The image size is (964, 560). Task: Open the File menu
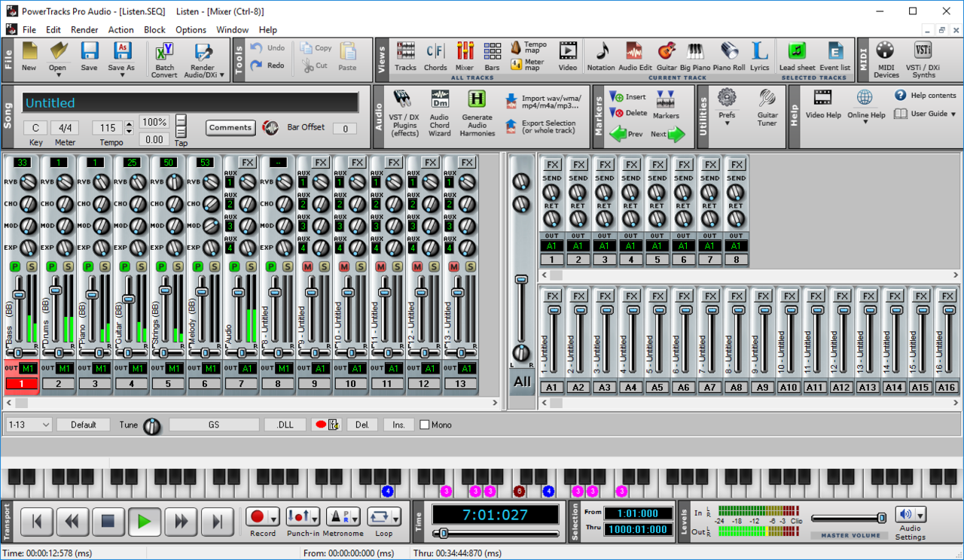click(x=29, y=30)
